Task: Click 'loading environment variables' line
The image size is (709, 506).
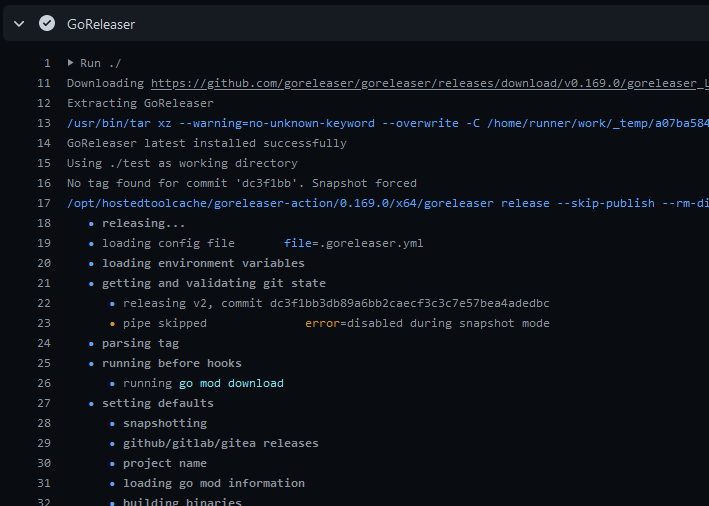Action: point(203,263)
